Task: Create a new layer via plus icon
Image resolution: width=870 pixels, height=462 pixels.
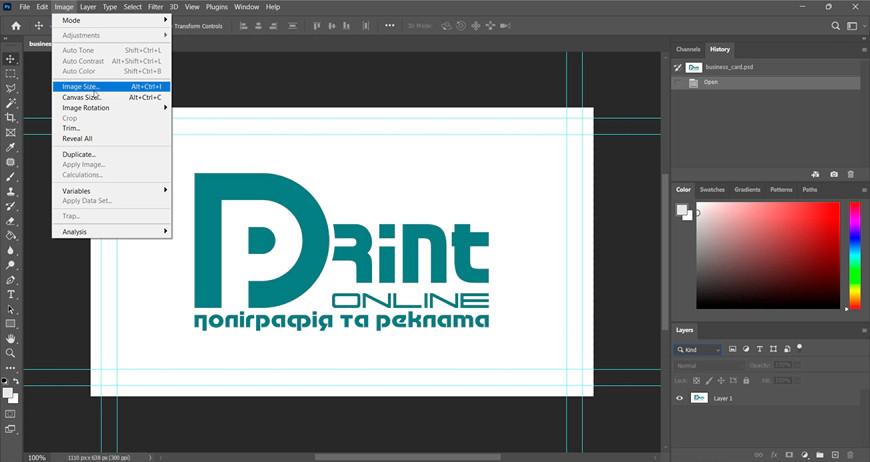Action: [x=835, y=455]
